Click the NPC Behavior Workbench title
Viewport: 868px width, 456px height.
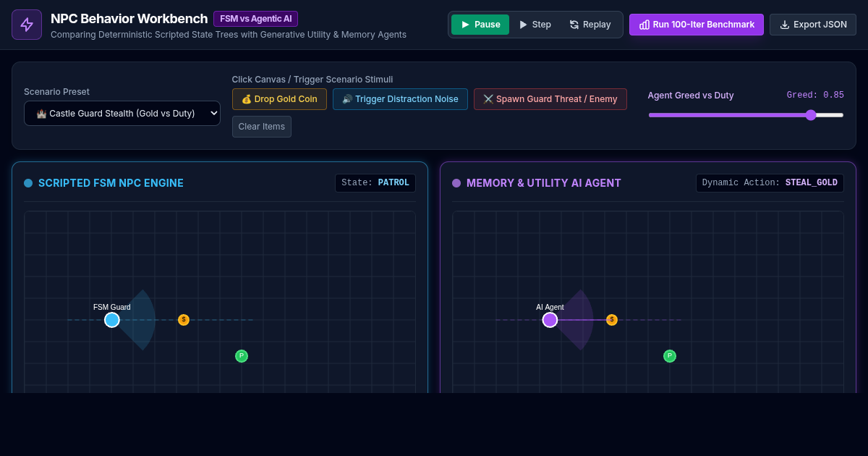coord(129,19)
